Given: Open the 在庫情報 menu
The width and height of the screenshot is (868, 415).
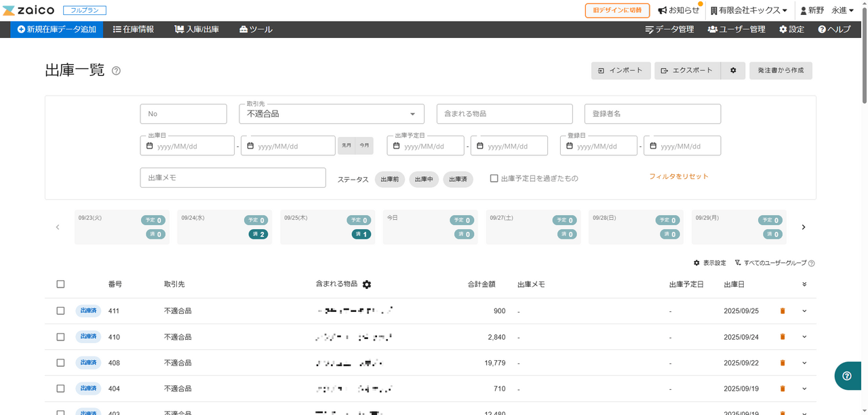Looking at the screenshot, I should tap(134, 29).
